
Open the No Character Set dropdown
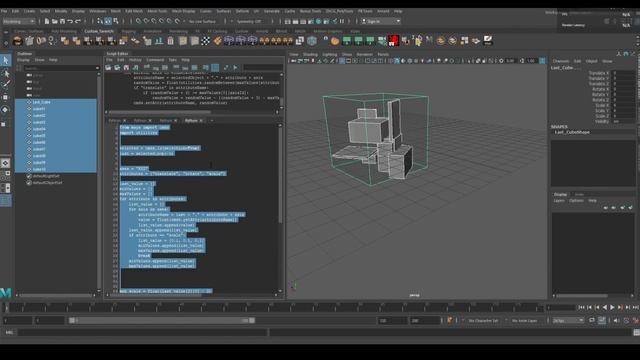pyautogui.click(x=483, y=321)
